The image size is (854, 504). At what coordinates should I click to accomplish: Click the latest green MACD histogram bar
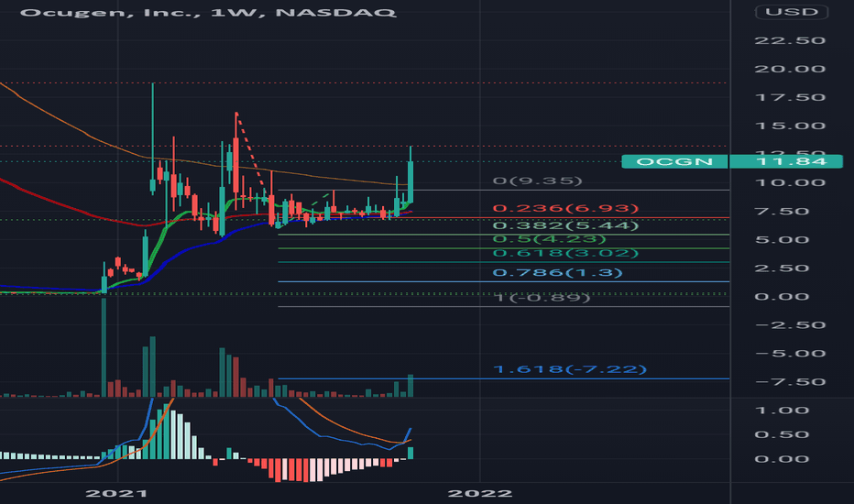pos(411,453)
